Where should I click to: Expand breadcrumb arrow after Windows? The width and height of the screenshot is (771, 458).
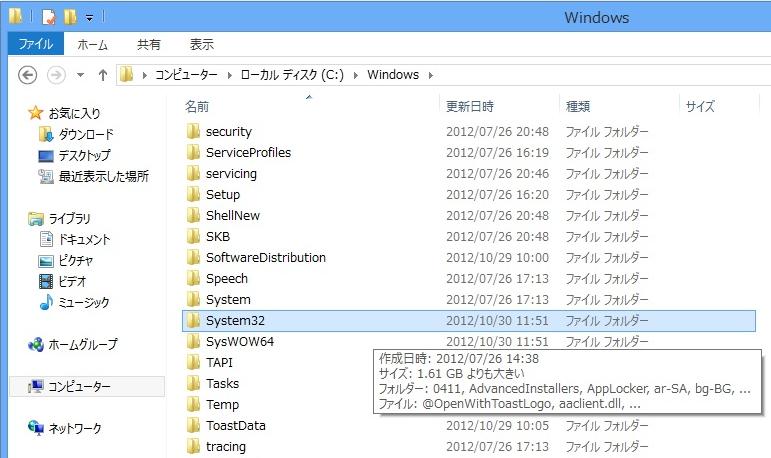click(431, 75)
